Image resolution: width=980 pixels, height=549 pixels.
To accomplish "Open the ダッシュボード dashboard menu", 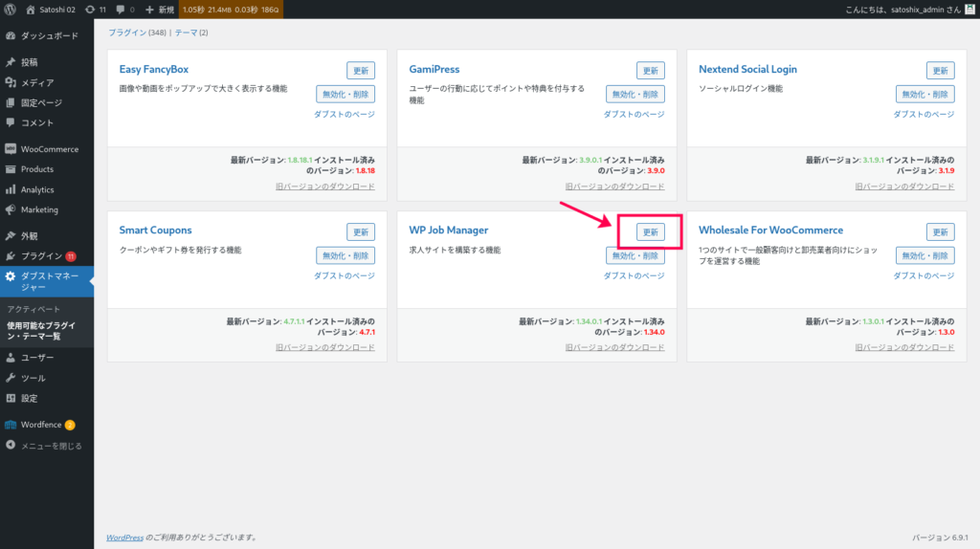I will point(43,35).
